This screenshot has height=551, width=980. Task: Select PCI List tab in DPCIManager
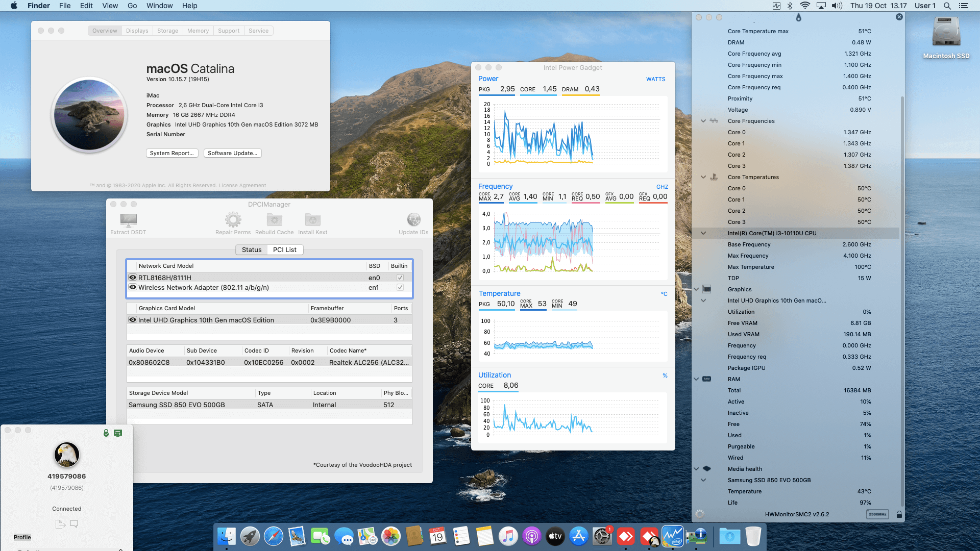[x=284, y=249]
